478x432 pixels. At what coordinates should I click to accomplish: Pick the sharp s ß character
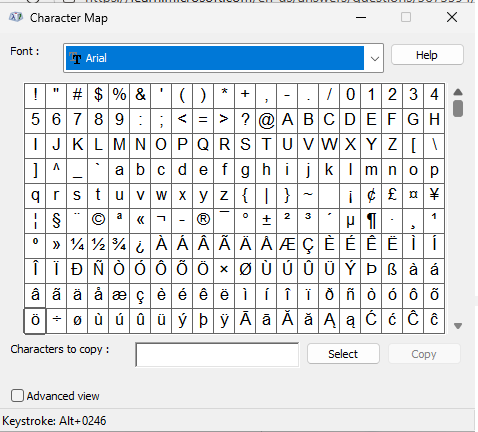[x=392, y=270]
